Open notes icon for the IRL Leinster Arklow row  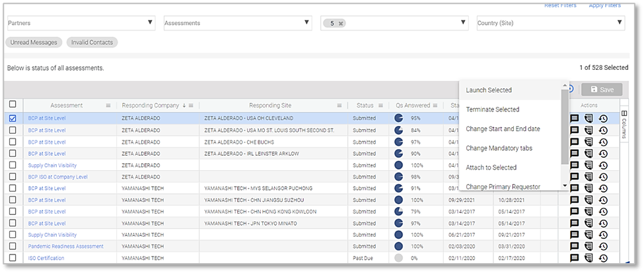[x=589, y=154]
